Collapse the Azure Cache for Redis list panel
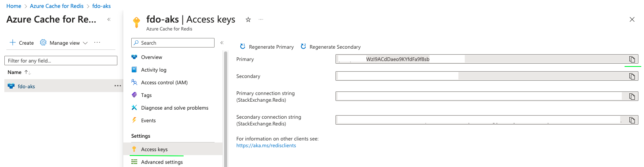644x167 pixels. coord(109,19)
